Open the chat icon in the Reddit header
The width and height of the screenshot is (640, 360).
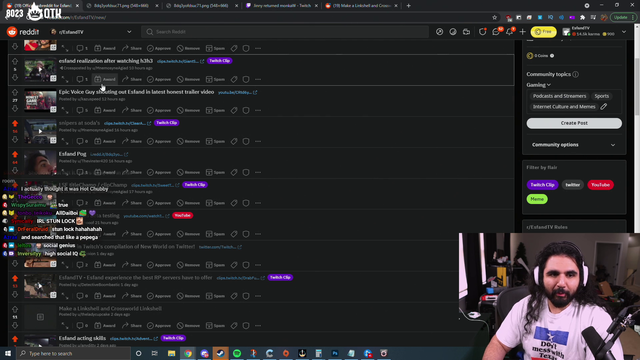pos(496,32)
